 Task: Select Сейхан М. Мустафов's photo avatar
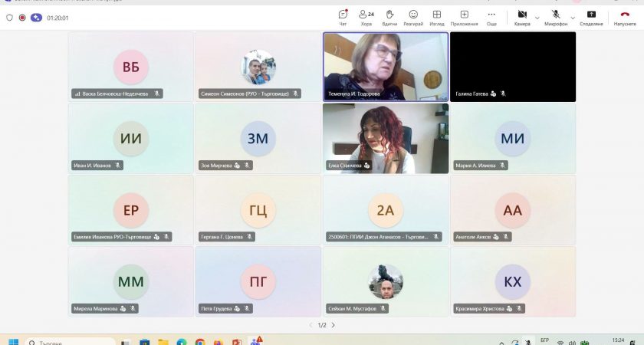point(385,282)
